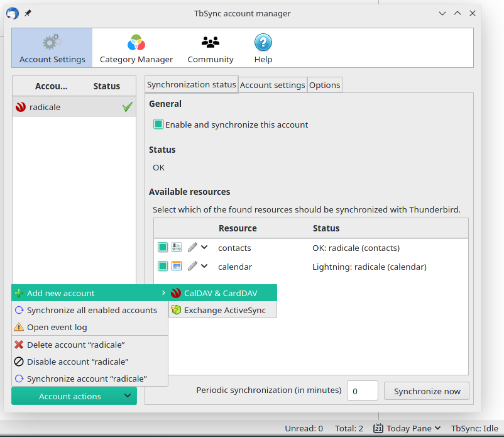Open the Account actions dropdown
The image size is (504, 437).
click(x=74, y=396)
